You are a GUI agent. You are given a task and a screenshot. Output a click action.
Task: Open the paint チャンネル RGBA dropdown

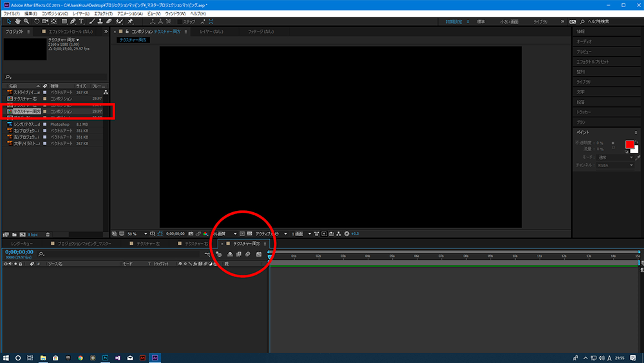coord(614,165)
